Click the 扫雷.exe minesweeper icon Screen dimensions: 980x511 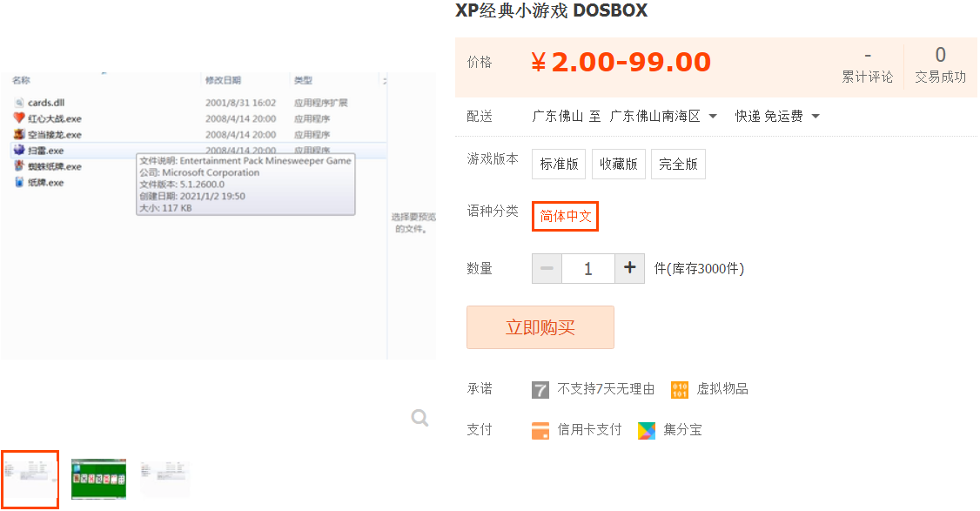19,150
